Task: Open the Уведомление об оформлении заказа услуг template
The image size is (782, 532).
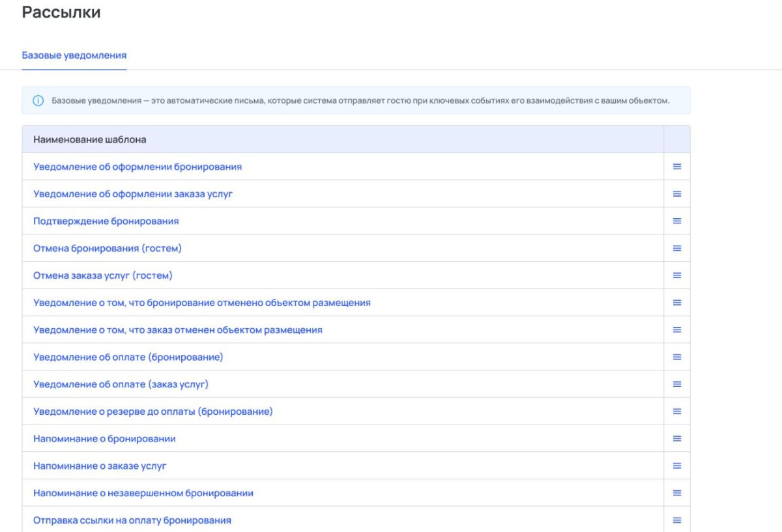Action: click(134, 193)
